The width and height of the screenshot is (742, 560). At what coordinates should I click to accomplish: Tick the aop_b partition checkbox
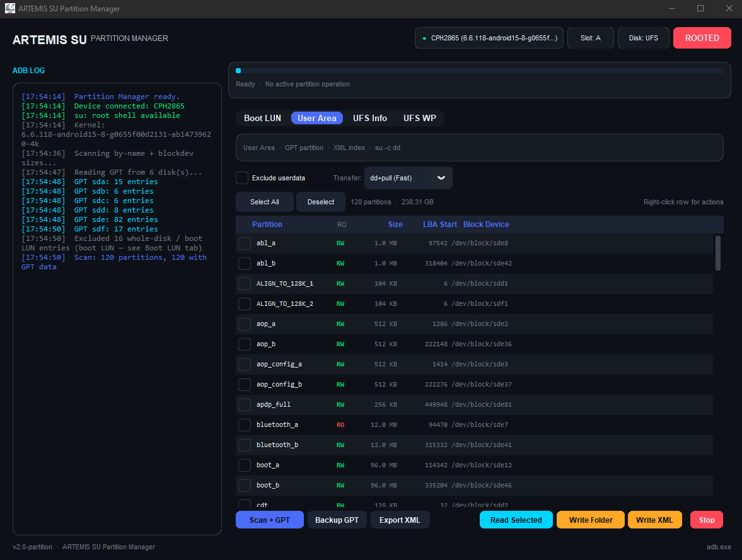(x=245, y=344)
